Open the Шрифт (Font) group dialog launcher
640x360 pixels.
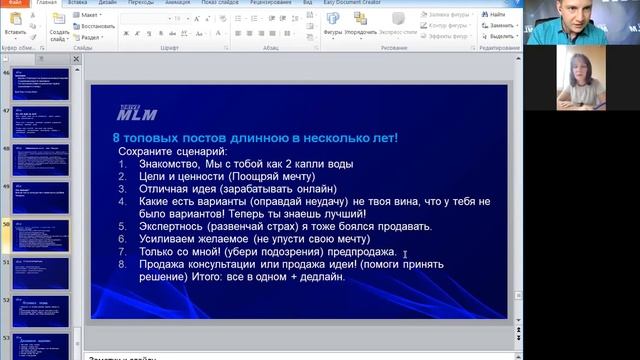(x=226, y=48)
